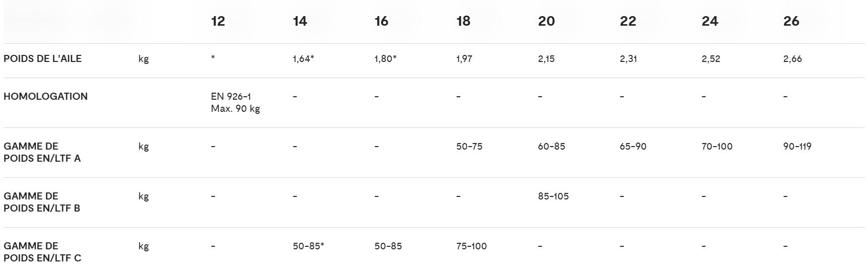Select the size 16 column header

click(x=381, y=21)
